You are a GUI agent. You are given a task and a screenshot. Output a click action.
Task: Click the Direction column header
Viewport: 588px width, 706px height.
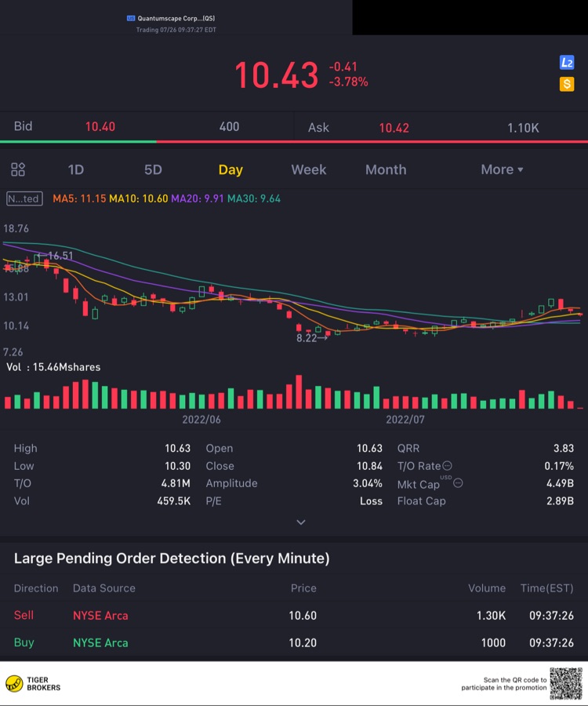[x=36, y=588]
